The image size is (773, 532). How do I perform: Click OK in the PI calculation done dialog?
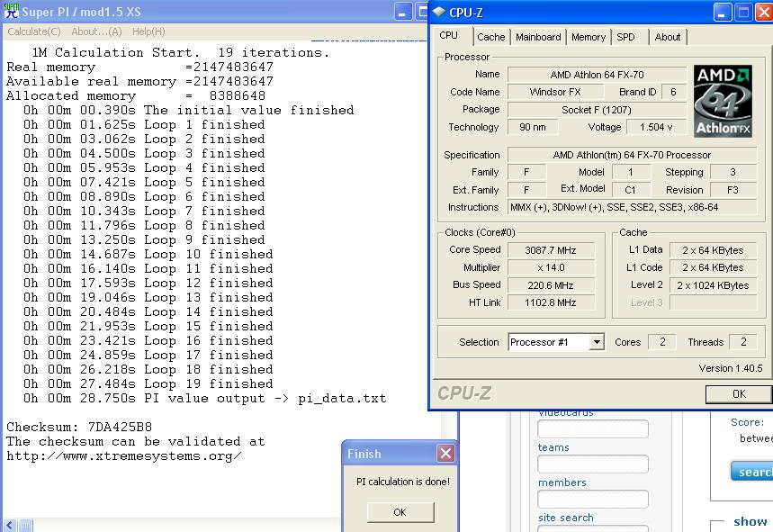point(400,512)
